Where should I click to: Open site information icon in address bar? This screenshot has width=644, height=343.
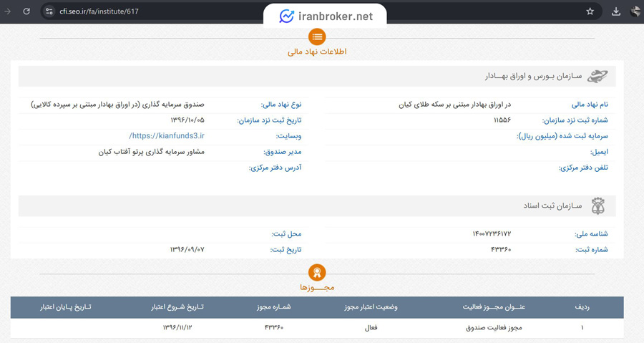coord(49,11)
